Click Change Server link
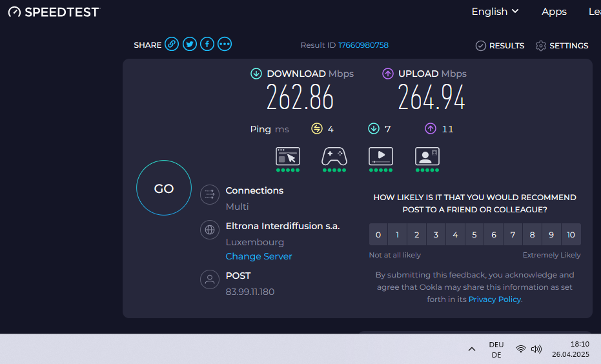The width and height of the screenshot is (601, 364). point(259,256)
